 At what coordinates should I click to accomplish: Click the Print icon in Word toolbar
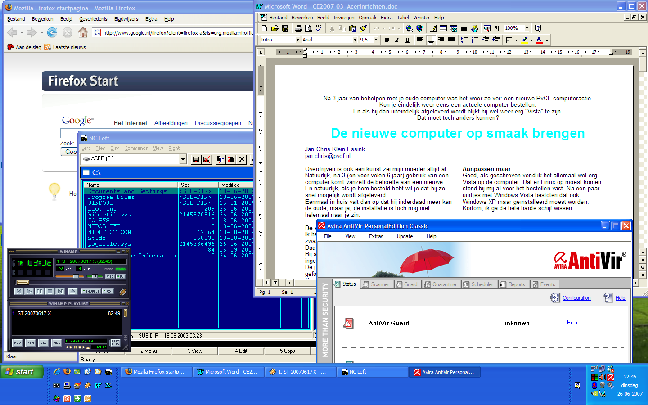[x=298, y=28]
